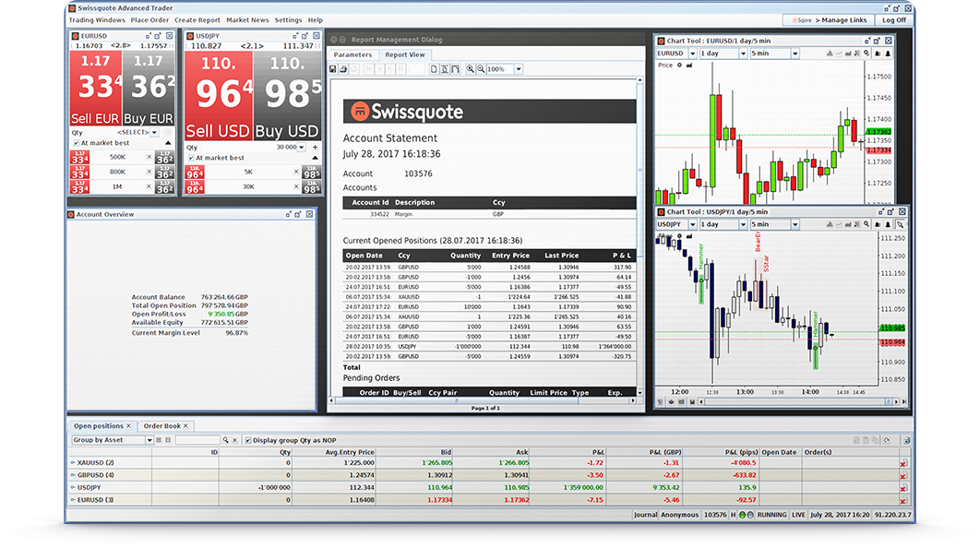The height and width of the screenshot is (548, 980).
Task: Click the zoom magnifier icon in the USDJPY chart toolbar
Action: [866, 224]
